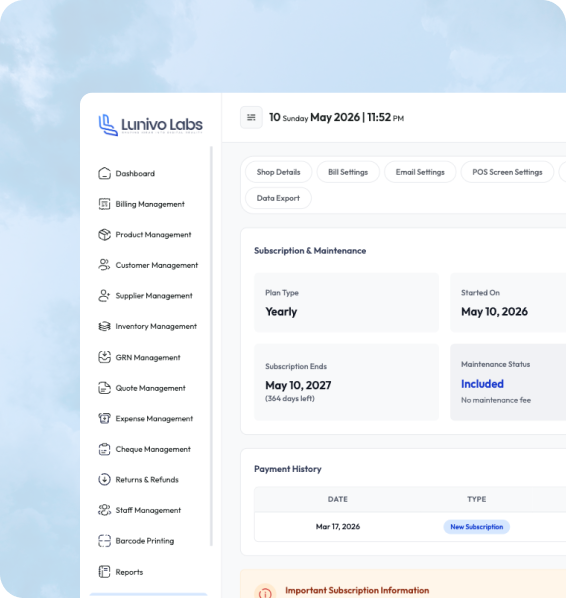Open Returns & Refunds label
The image size is (566, 598).
click(147, 480)
